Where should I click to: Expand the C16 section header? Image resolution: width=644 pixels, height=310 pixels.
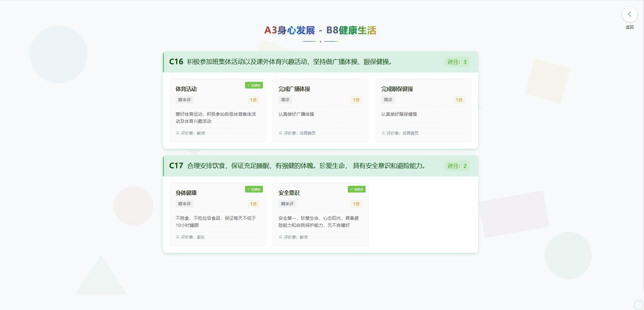[x=320, y=62]
